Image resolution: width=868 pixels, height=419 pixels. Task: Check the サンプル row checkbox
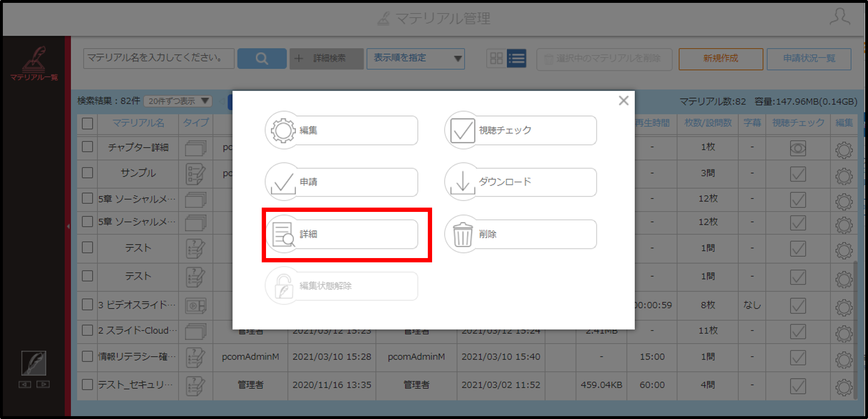[x=88, y=172]
